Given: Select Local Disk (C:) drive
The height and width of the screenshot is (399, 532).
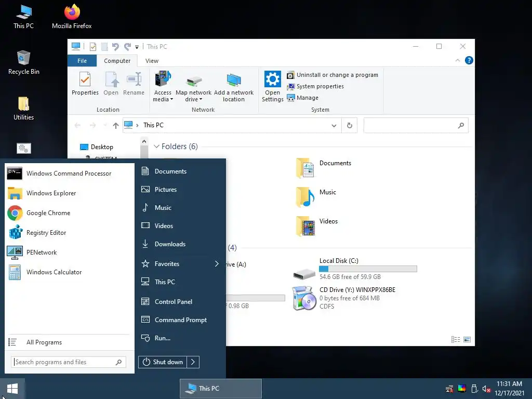Looking at the screenshot, I should tap(355, 269).
